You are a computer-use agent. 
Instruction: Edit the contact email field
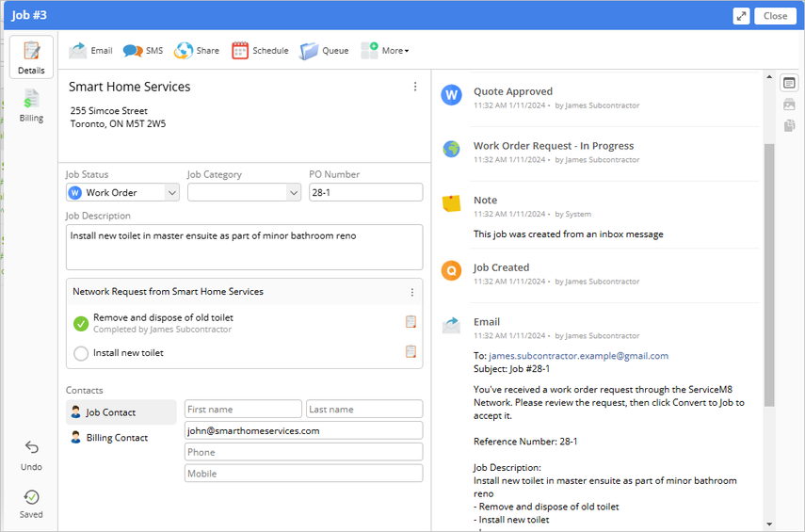pos(304,431)
